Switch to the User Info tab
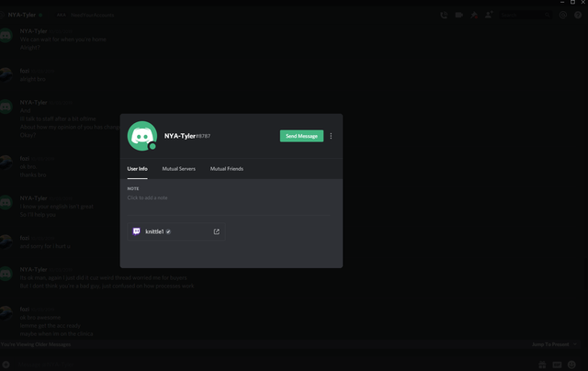 pyautogui.click(x=137, y=169)
